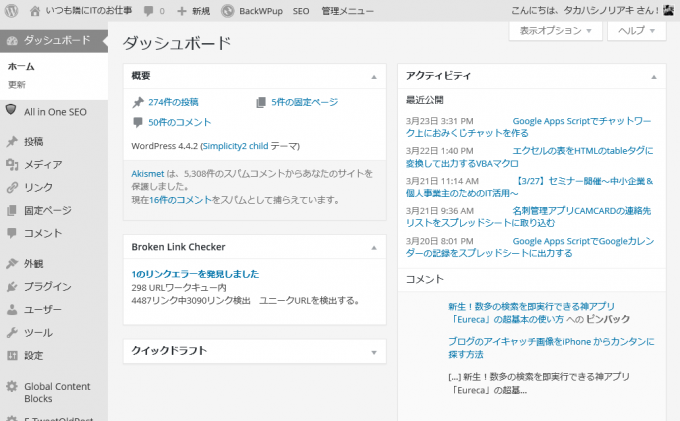Open the 新生！数多の検索を即実行できる神アプリ pingback link
Screen dimensions: 680x421
pyautogui.click(x=531, y=313)
